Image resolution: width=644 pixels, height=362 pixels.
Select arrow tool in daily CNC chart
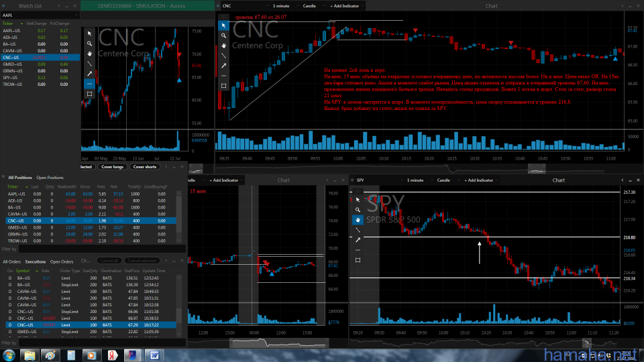tap(89, 74)
